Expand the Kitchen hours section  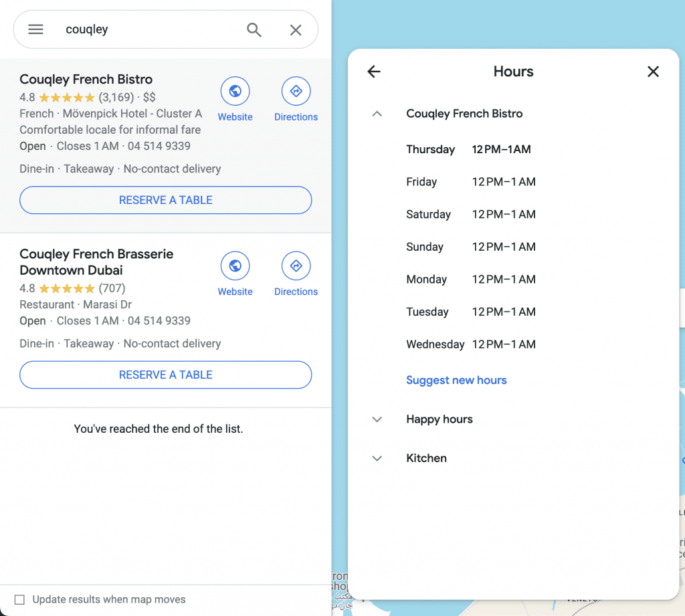[x=377, y=458]
